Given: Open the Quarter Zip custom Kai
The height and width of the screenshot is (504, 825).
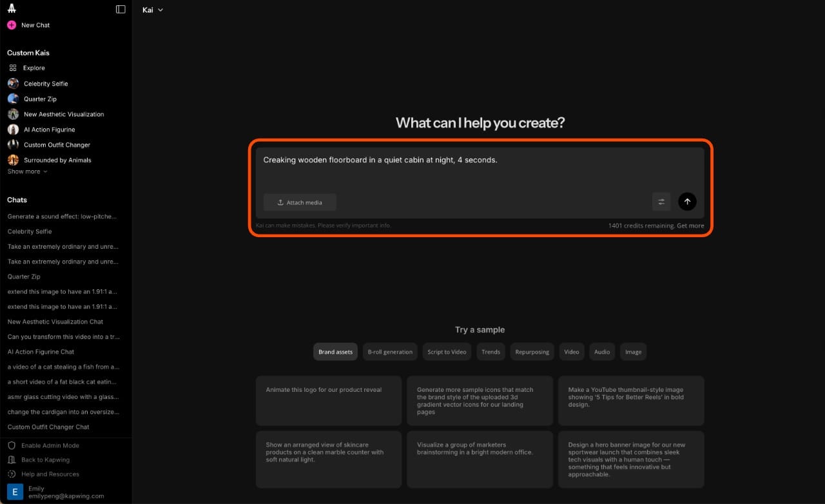Looking at the screenshot, I should coord(40,99).
